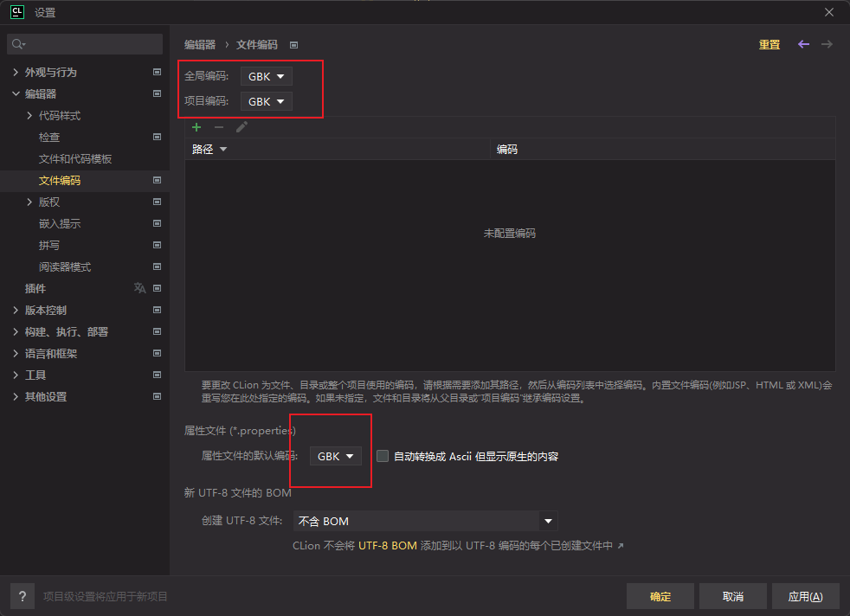
Task: Click the project icon on 语言和框架 row
Action: (x=158, y=353)
